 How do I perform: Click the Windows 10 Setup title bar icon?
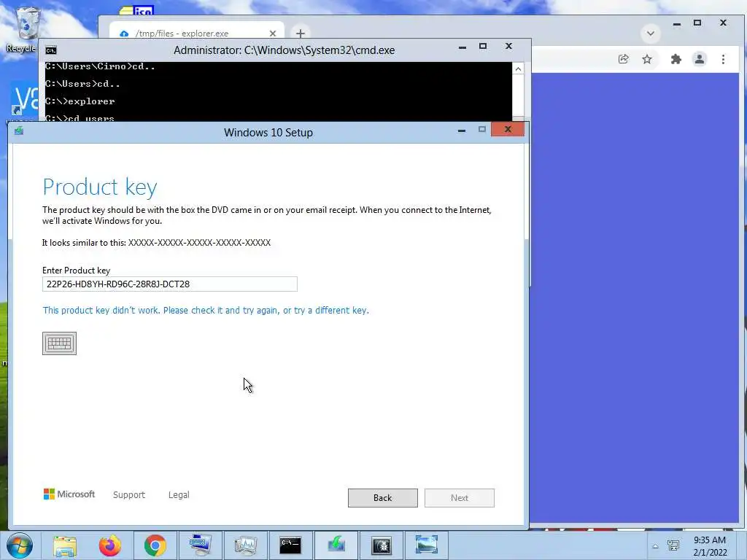(19, 131)
